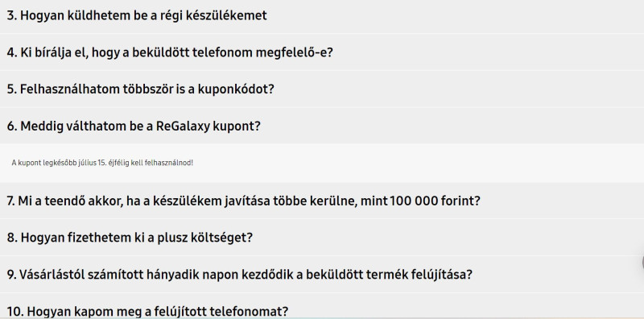Toggle the sixth FAQ item about ReGalaxy kupon

(322, 126)
